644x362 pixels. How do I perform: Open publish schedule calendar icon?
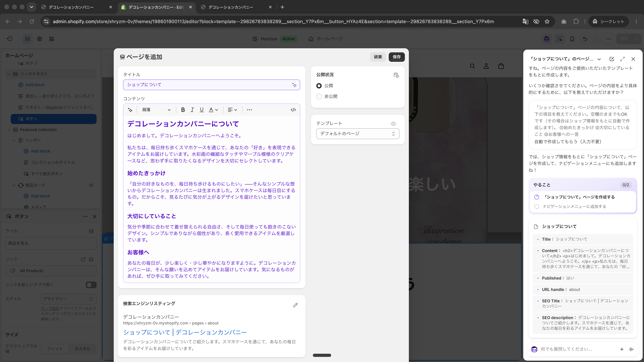pyautogui.click(x=396, y=75)
